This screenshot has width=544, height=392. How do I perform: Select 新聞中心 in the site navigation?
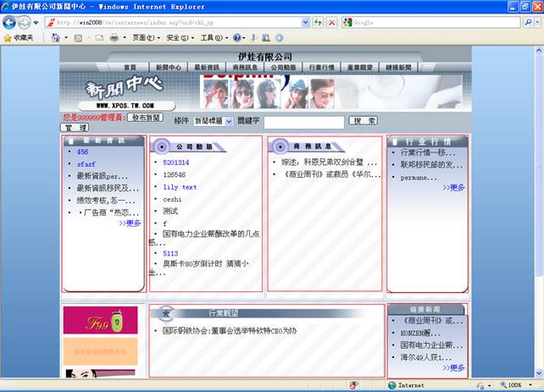coord(168,67)
